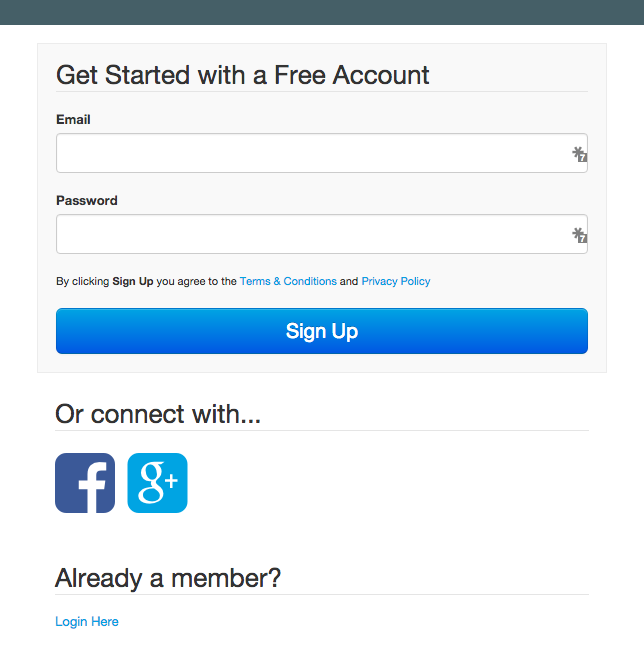Submit the form with the Sign Up button
This screenshot has height=654, width=644.
(322, 331)
